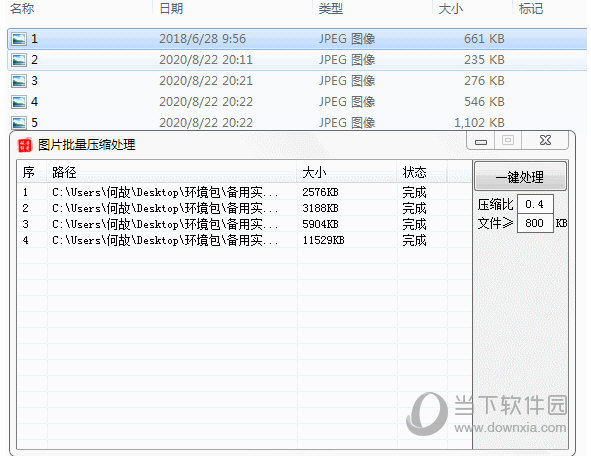
Task: Sort file list by 名称 column
Action: click(x=21, y=8)
